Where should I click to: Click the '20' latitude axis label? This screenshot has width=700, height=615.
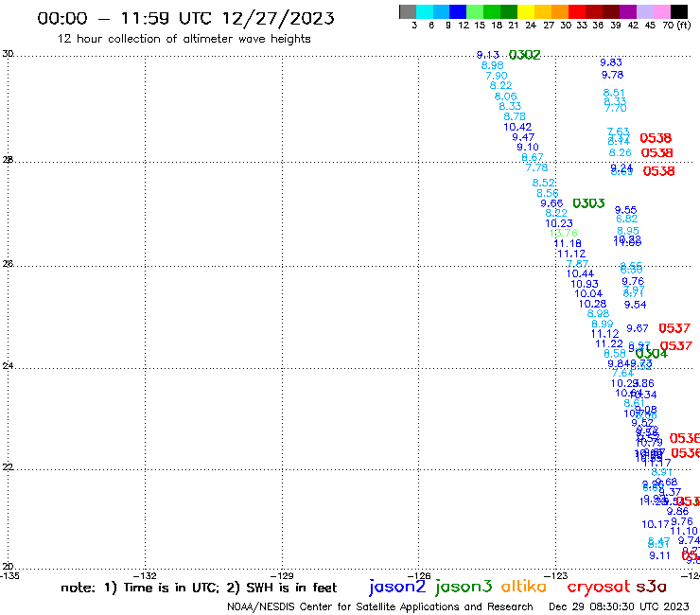(x=8, y=567)
